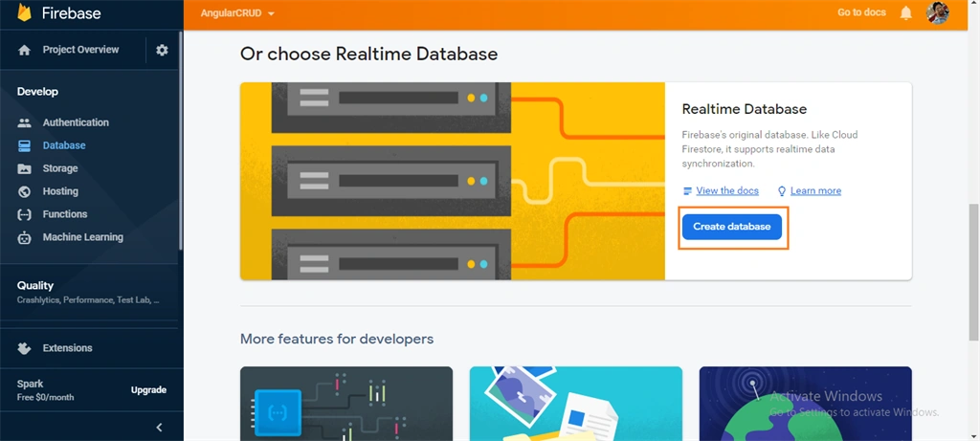Screen dimensions: 980x441
Task: Click the Hosting globe icon
Action: pyautogui.click(x=24, y=191)
